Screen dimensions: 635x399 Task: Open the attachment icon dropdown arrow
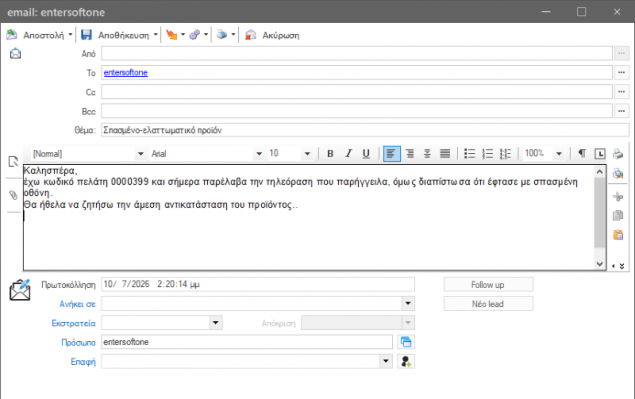(206, 35)
